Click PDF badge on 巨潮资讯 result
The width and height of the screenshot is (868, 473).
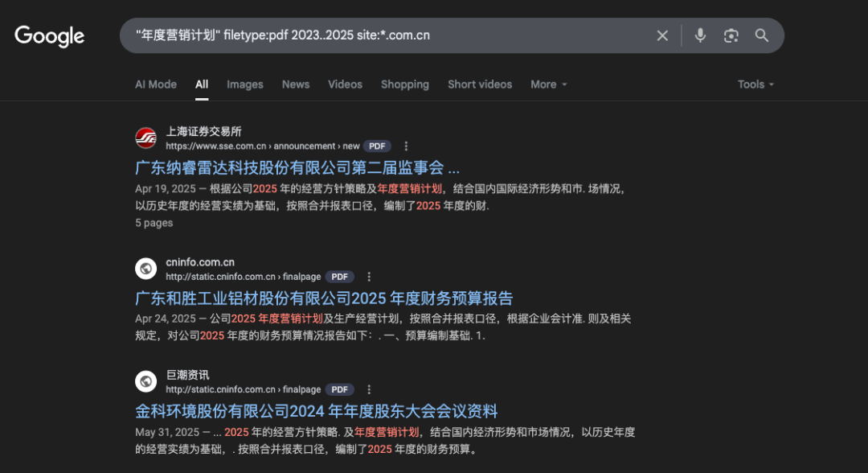pos(339,389)
